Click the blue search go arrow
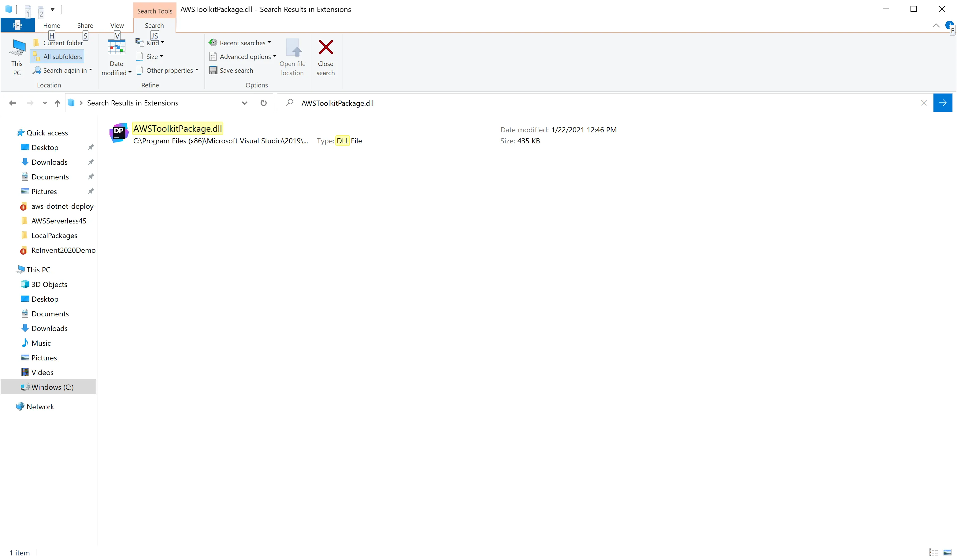Viewport: 957px width, 560px height. [x=942, y=103]
